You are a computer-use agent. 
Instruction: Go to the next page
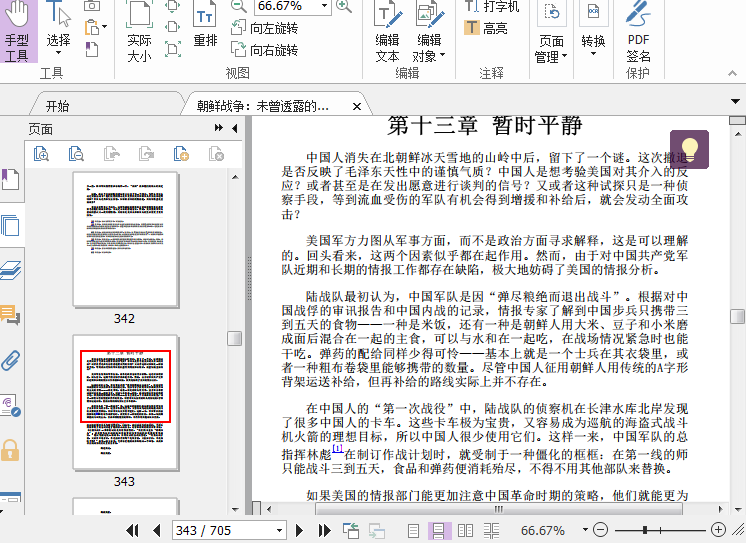[x=299, y=530]
